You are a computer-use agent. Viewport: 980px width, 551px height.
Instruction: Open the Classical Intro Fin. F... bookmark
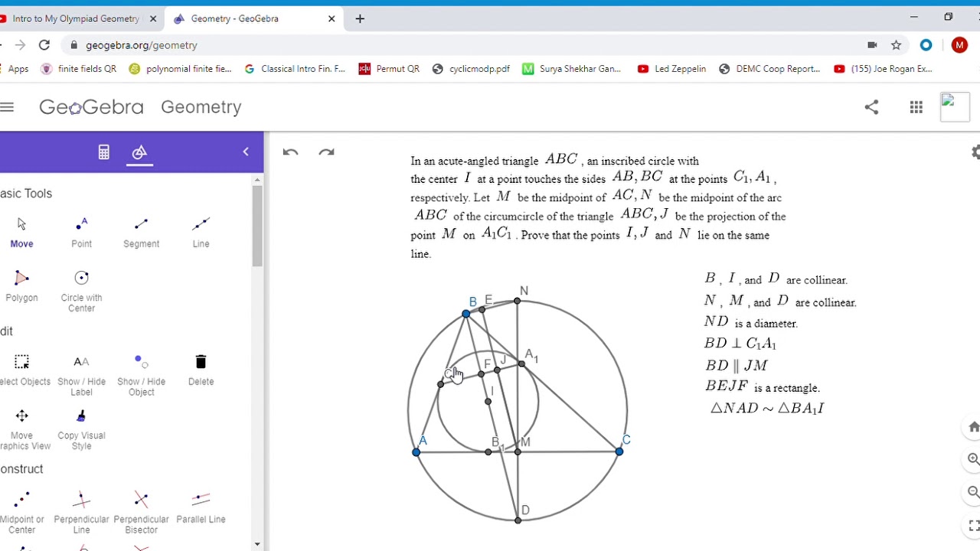[x=295, y=69]
